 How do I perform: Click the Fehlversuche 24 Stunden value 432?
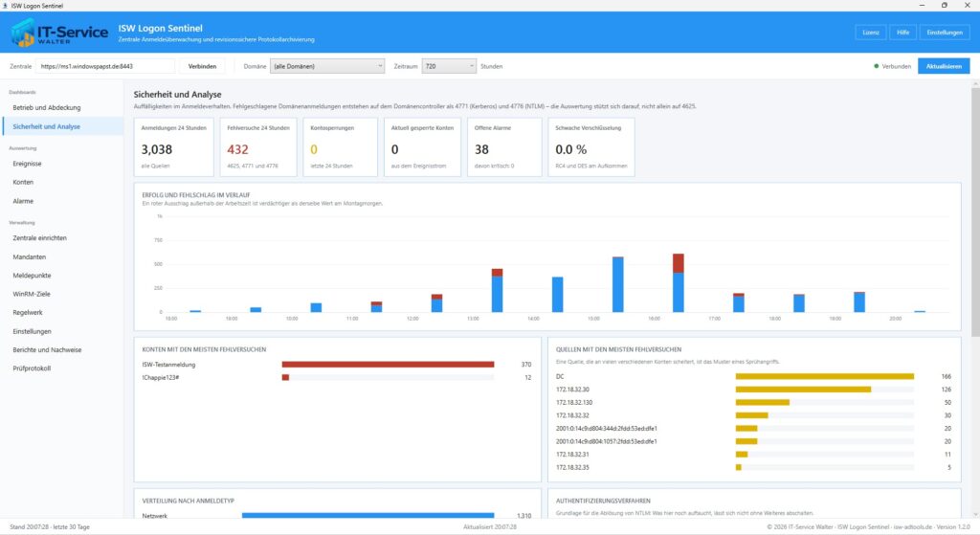pyautogui.click(x=237, y=149)
